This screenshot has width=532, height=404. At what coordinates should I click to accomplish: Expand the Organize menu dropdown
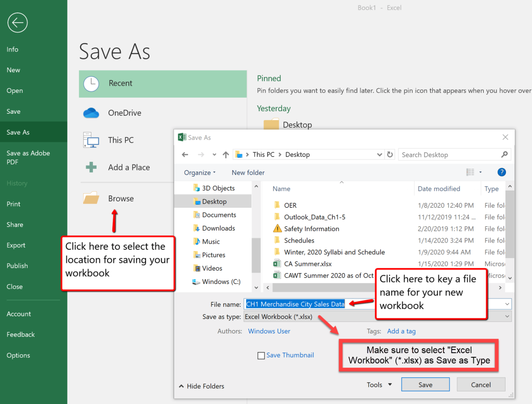(199, 172)
